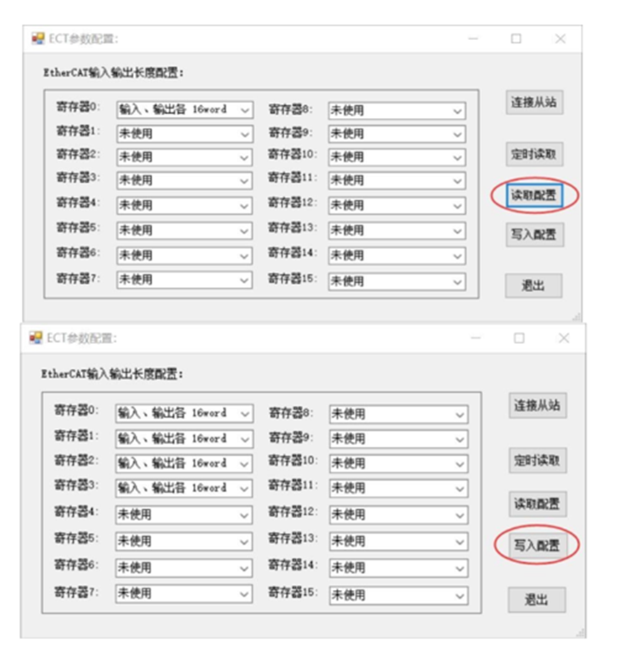Open 寄存器14 dropdown in upper window
The height and width of the screenshot is (672, 638).
point(397,256)
